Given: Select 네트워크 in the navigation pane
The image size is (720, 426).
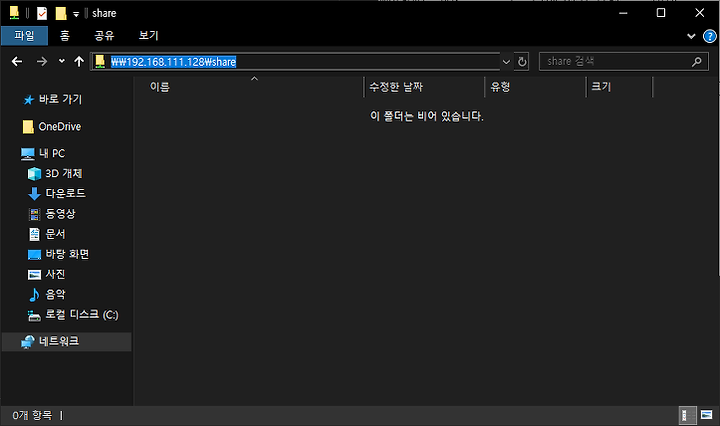Looking at the screenshot, I should click(59, 341).
